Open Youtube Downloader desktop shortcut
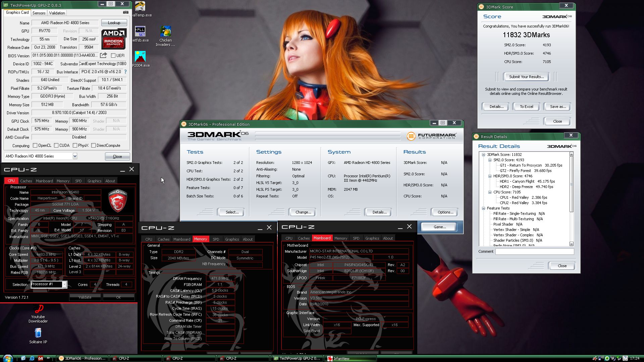644x362 pixels. tap(38, 314)
